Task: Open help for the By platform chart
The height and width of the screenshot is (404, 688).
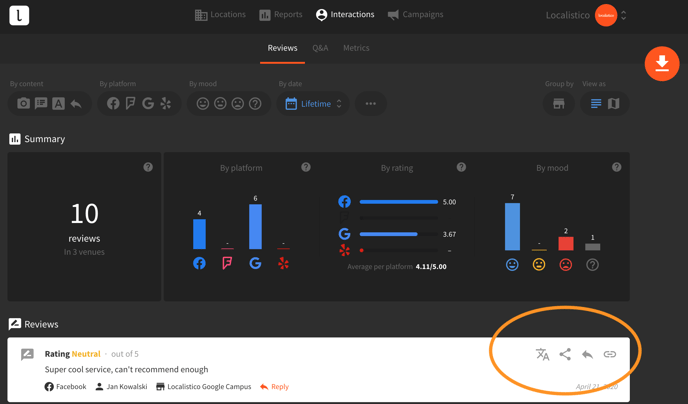Action: [306, 167]
